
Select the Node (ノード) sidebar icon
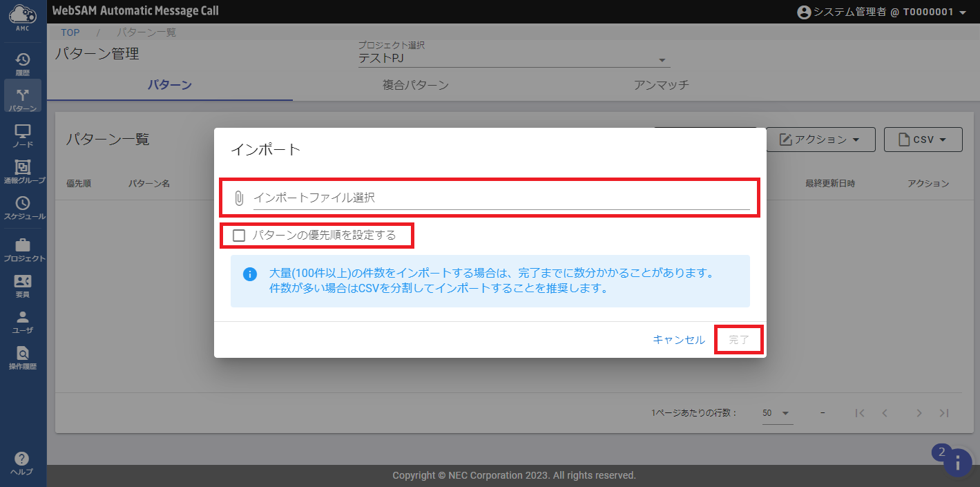[x=23, y=135]
